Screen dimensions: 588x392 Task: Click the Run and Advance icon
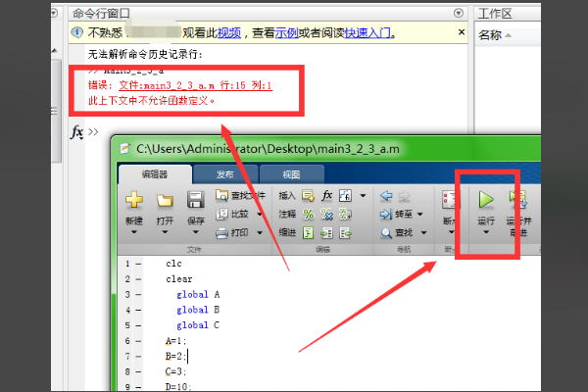(x=516, y=199)
